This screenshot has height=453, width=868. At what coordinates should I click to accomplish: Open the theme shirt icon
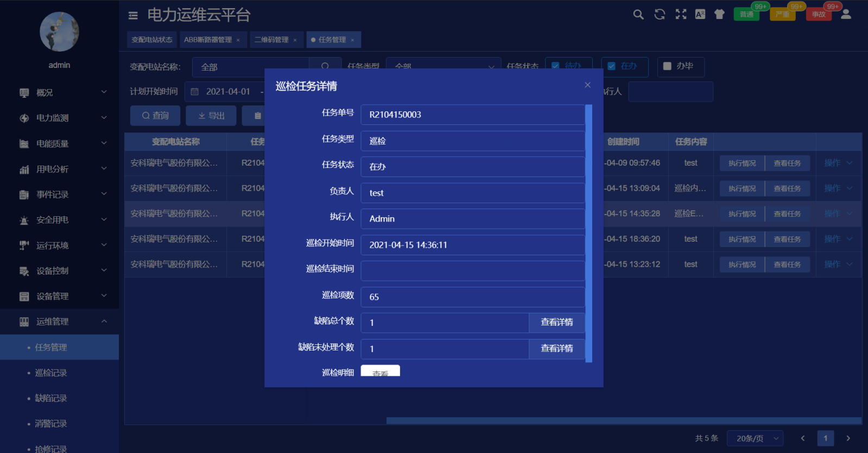point(719,15)
